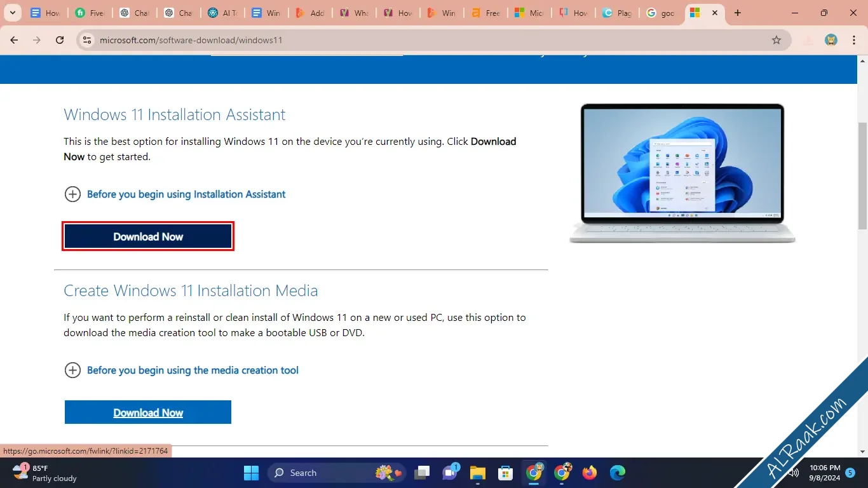Bookmark this page with the star

point(776,40)
